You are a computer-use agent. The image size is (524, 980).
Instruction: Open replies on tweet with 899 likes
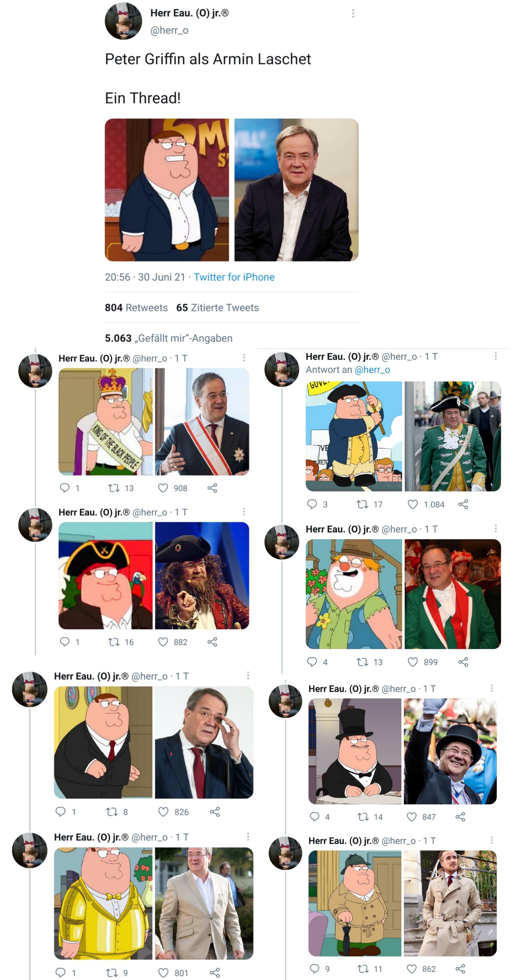pyautogui.click(x=312, y=661)
